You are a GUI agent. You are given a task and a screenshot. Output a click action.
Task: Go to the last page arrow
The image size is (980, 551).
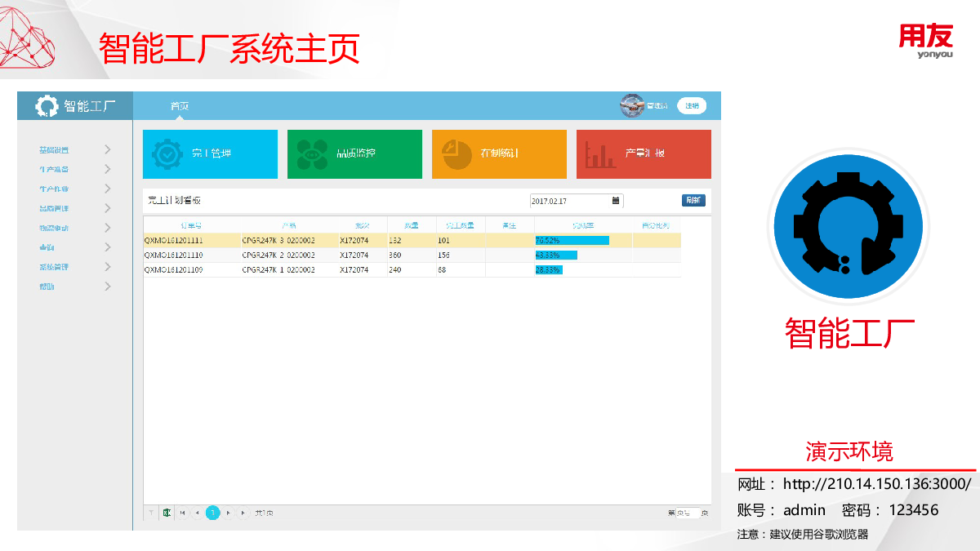(x=243, y=513)
